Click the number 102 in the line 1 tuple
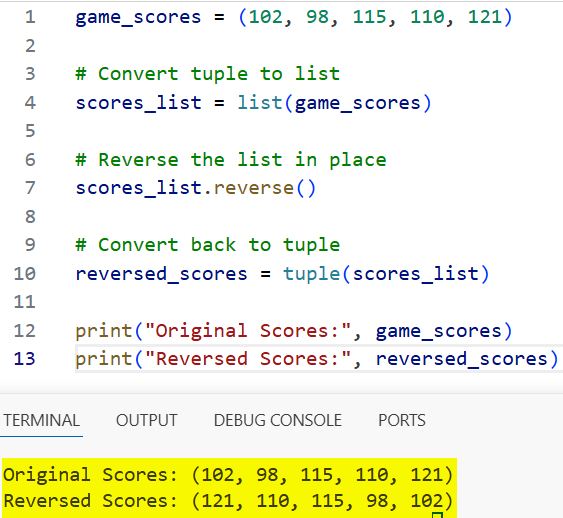563x518 pixels. pyautogui.click(x=265, y=17)
